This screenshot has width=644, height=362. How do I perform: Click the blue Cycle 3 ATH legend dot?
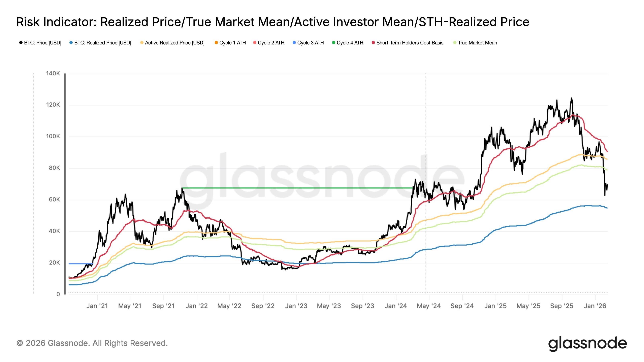[x=294, y=43]
